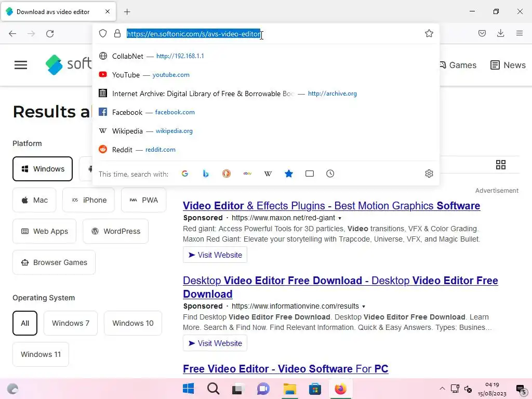Filter by Windows 10

coord(133,323)
